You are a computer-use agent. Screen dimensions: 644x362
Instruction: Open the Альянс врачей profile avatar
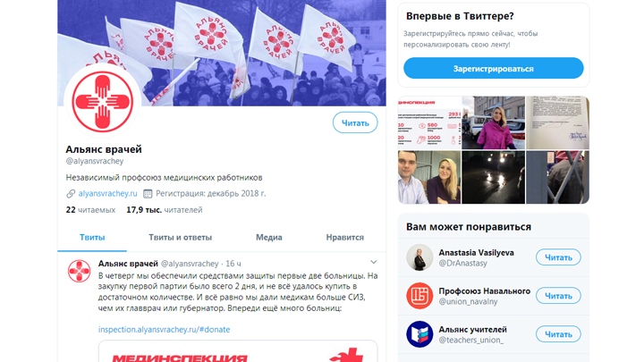(103, 101)
